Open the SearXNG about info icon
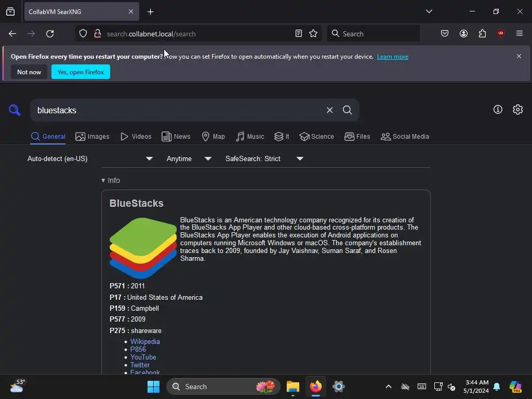The height and width of the screenshot is (399, 532). (498, 109)
